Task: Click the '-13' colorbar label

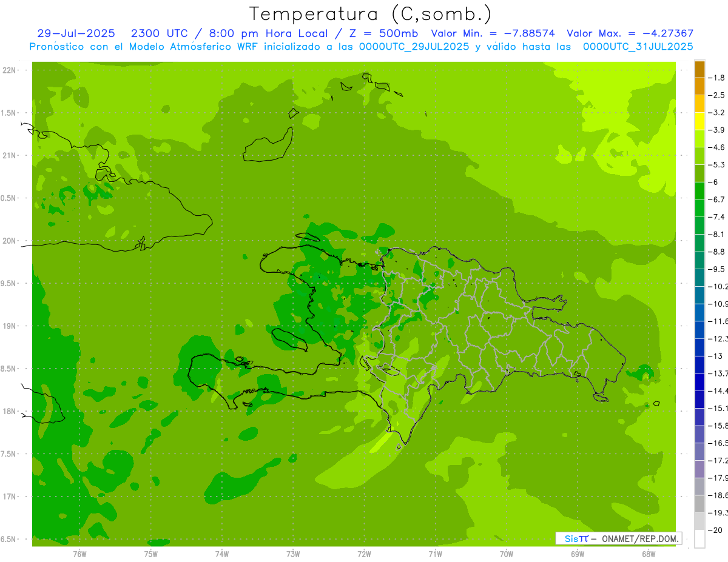Action: point(716,356)
